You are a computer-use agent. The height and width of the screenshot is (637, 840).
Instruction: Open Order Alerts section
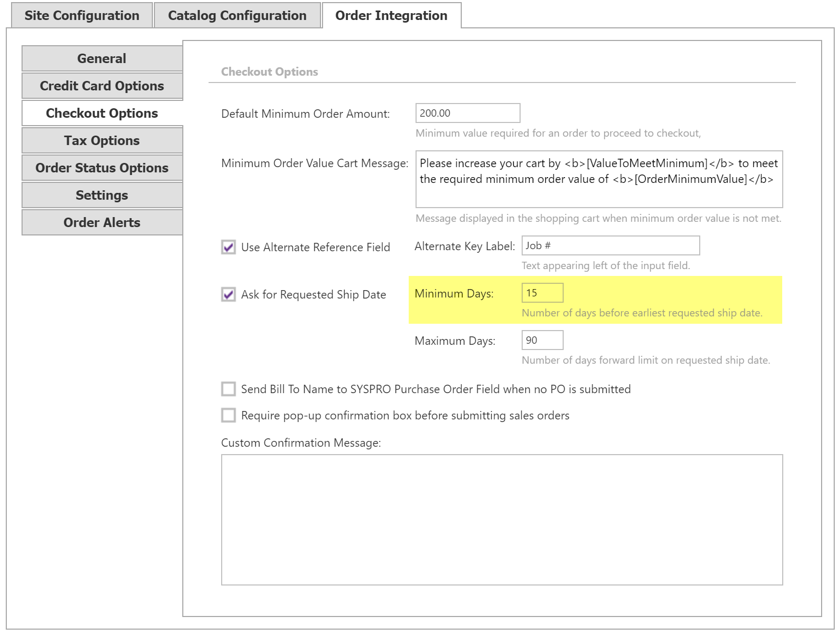102,222
